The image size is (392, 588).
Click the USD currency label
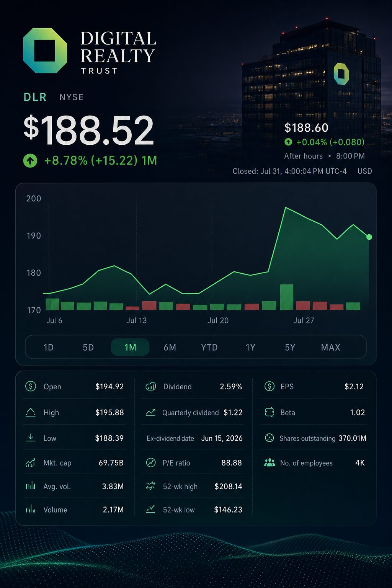(365, 171)
